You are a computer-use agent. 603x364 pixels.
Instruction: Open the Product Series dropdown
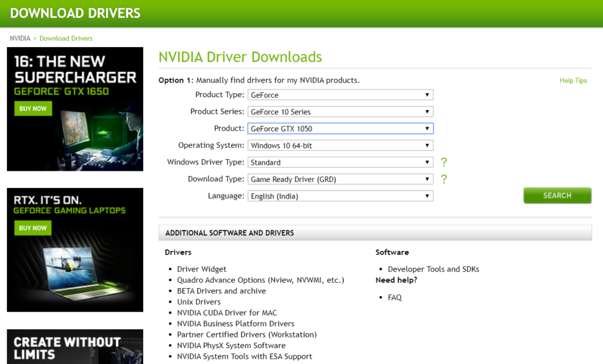click(340, 111)
